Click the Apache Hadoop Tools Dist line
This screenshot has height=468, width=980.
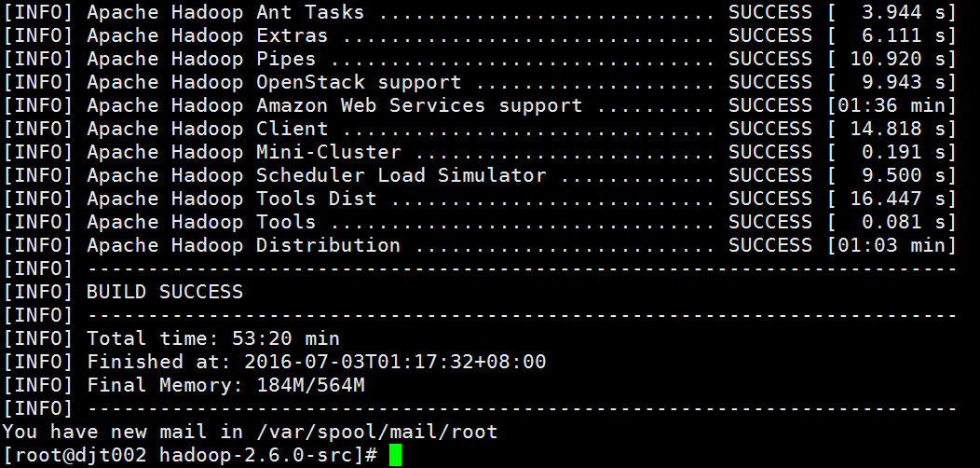pos(480,199)
